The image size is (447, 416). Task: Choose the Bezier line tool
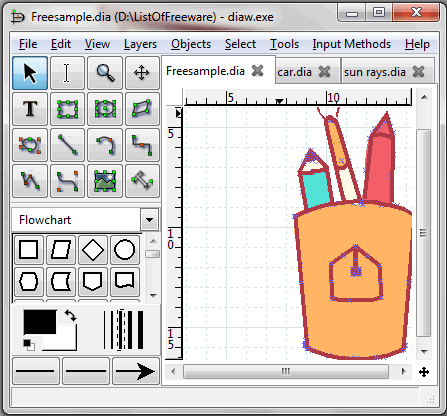(67, 181)
